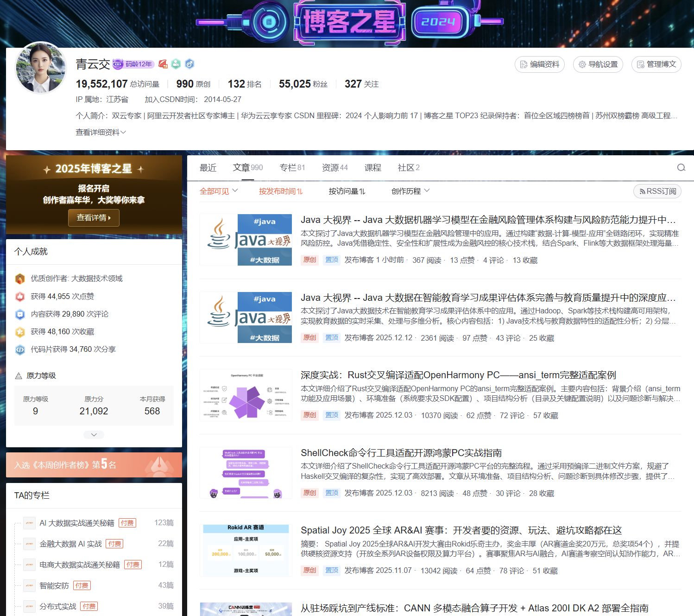
Task: Click thumbnail of the ShellCheck article
Action: pos(246,473)
